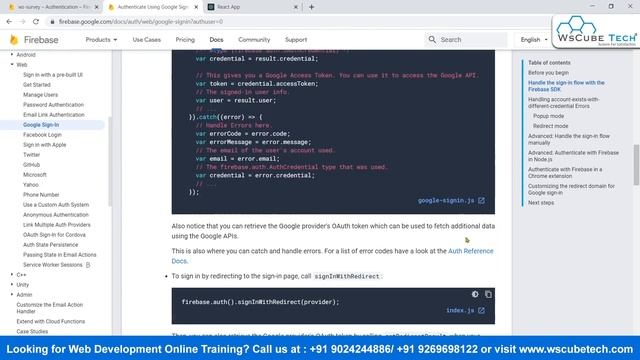Close the React App tab
Image resolution: width=640 pixels, height=360 pixels.
pos(296,7)
